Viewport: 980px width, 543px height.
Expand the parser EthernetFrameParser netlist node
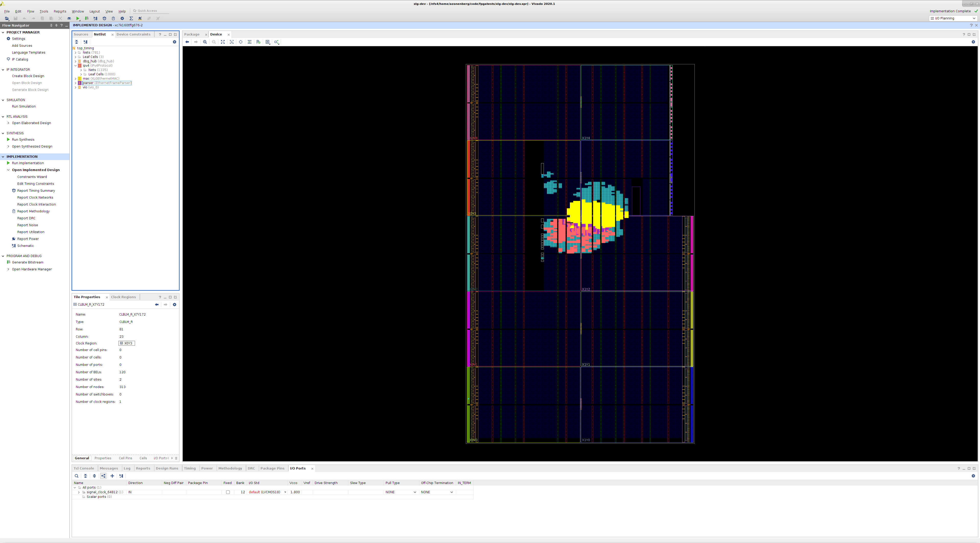(75, 83)
